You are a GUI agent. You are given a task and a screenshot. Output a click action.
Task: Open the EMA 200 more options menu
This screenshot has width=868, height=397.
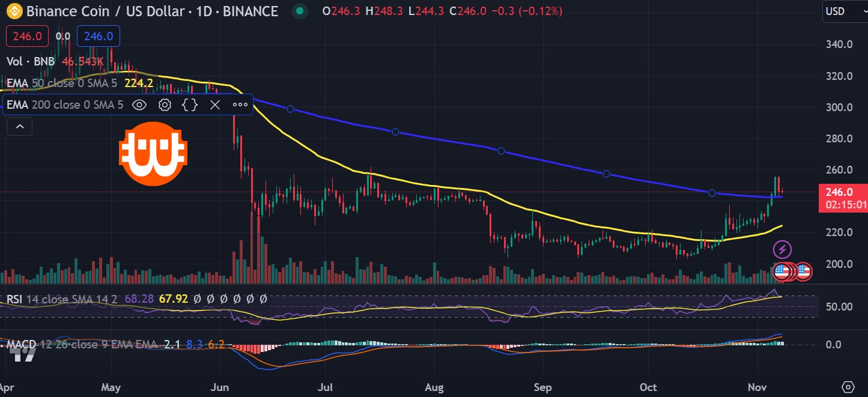[x=240, y=105]
